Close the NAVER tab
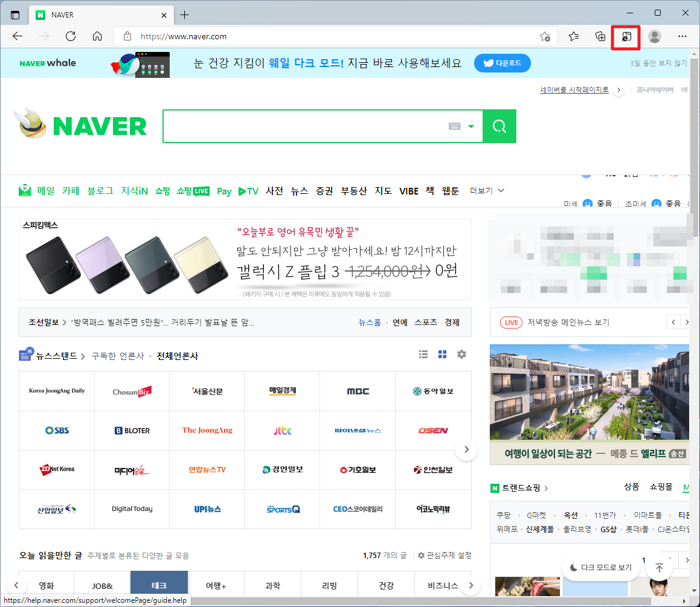The image size is (700, 607). pyautogui.click(x=164, y=15)
